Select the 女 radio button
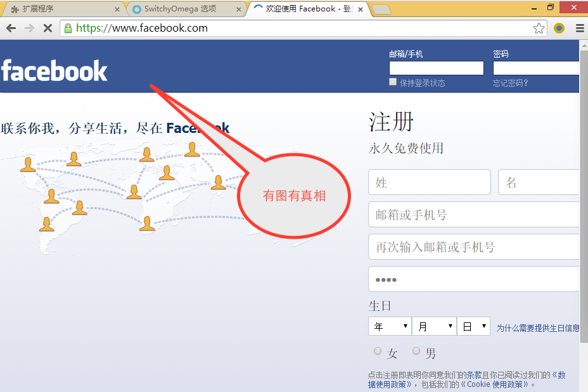The width and height of the screenshot is (588, 392). [378, 351]
